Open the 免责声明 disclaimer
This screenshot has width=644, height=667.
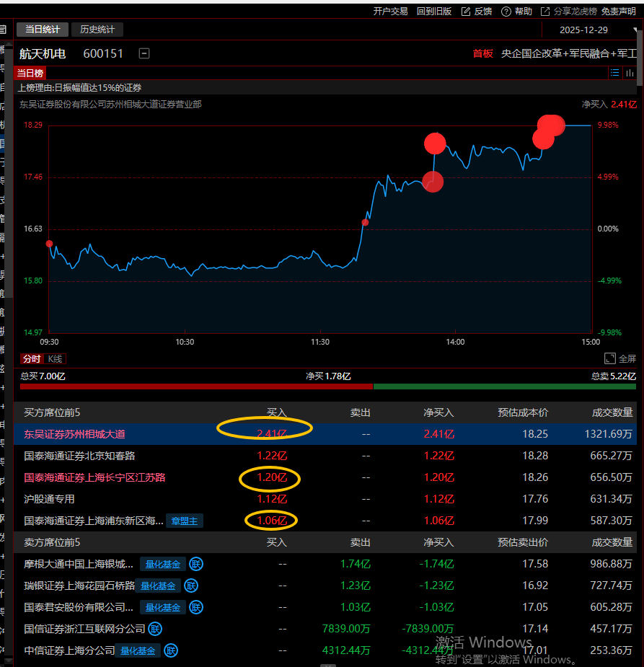point(619,12)
